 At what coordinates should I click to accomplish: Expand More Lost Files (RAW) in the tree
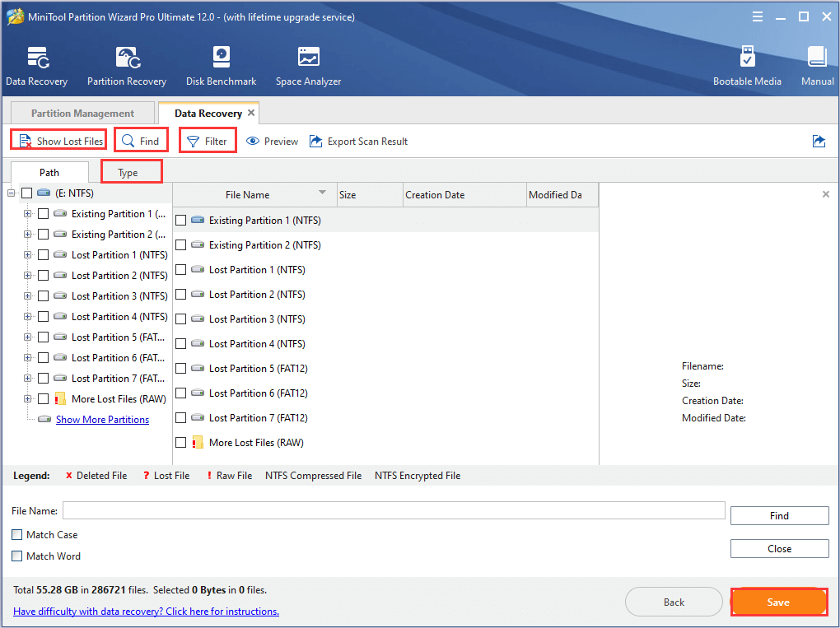(27, 399)
